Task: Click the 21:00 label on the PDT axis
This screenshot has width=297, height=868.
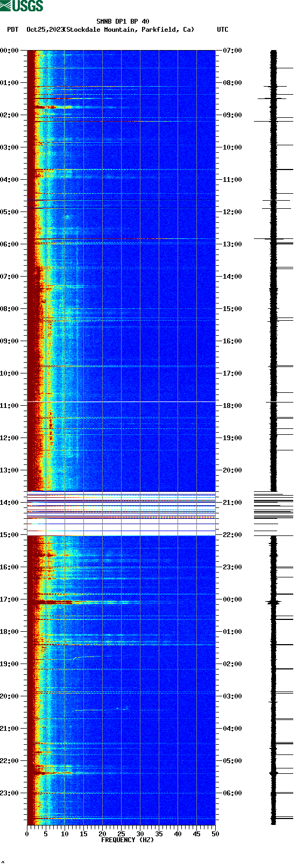Action: pos(10,729)
